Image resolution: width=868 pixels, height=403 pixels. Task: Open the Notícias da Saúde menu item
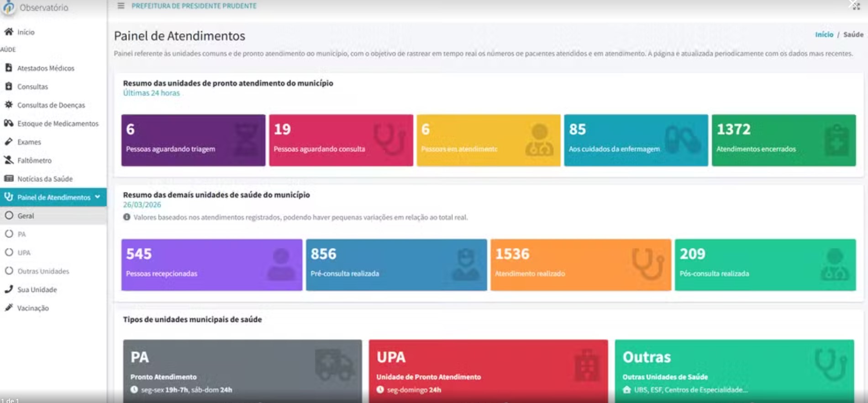[x=45, y=179]
